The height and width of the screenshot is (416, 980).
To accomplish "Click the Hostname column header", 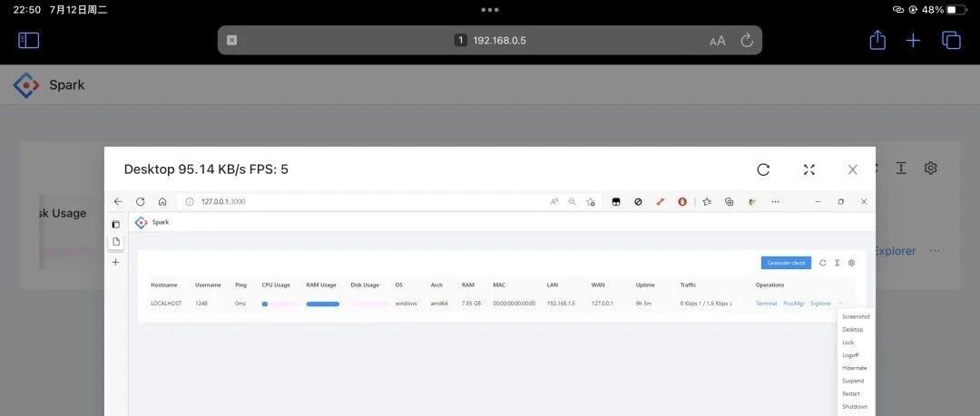I will (163, 285).
